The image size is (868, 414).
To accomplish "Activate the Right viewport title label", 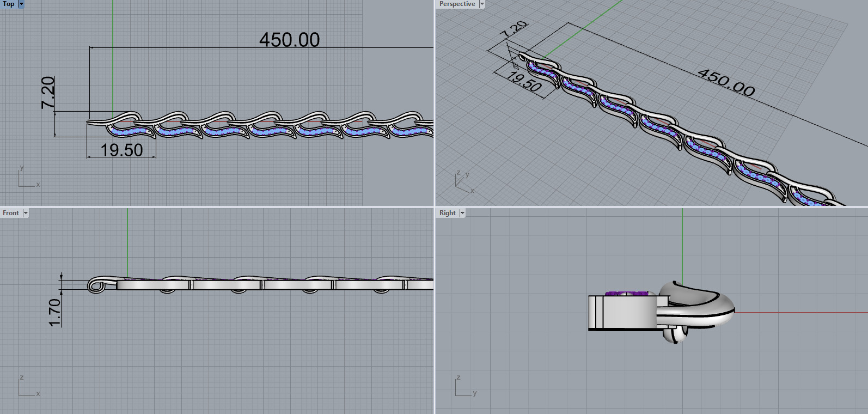I will pyautogui.click(x=448, y=213).
